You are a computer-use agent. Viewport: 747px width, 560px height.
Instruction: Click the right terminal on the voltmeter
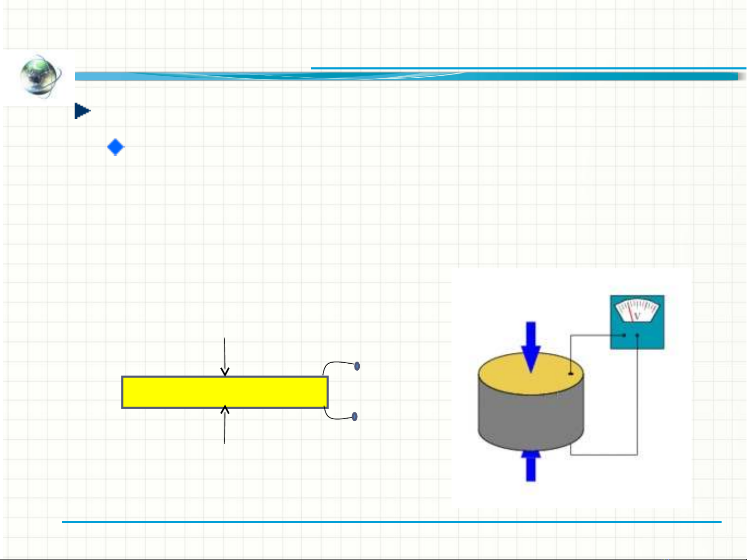(637, 335)
